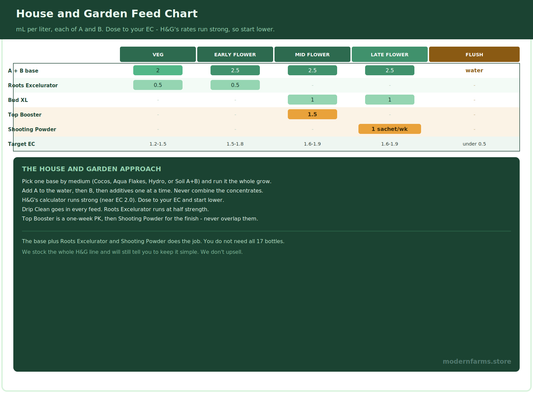
Task: Click the 'H&G's calculator runs strong' line
Action: [x=123, y=200]
